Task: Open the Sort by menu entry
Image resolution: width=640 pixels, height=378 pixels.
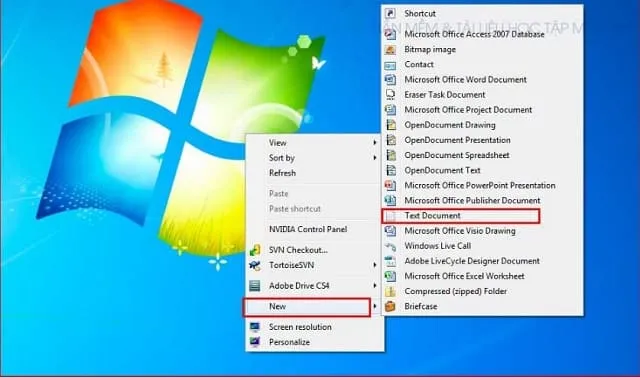Action: coord(313,158)
